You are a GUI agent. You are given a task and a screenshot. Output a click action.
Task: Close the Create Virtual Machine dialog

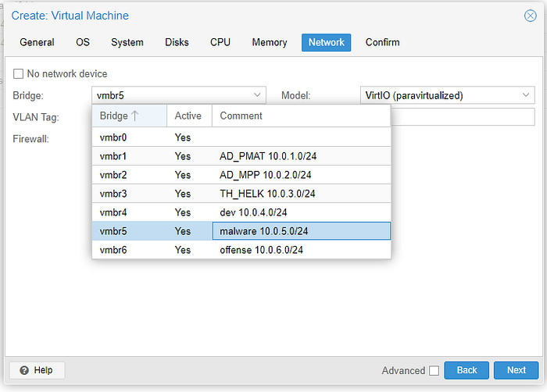pyautogui.click(x=531, y=16)
